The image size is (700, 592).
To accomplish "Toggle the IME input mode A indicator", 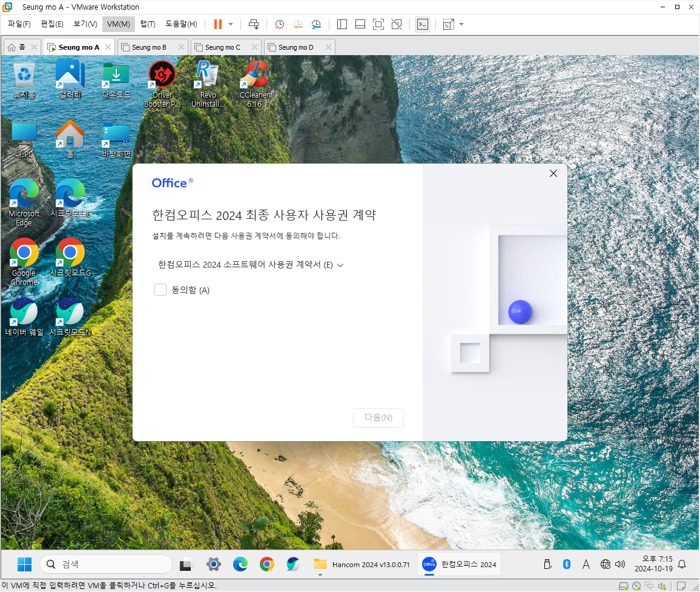I will (586, 564).
